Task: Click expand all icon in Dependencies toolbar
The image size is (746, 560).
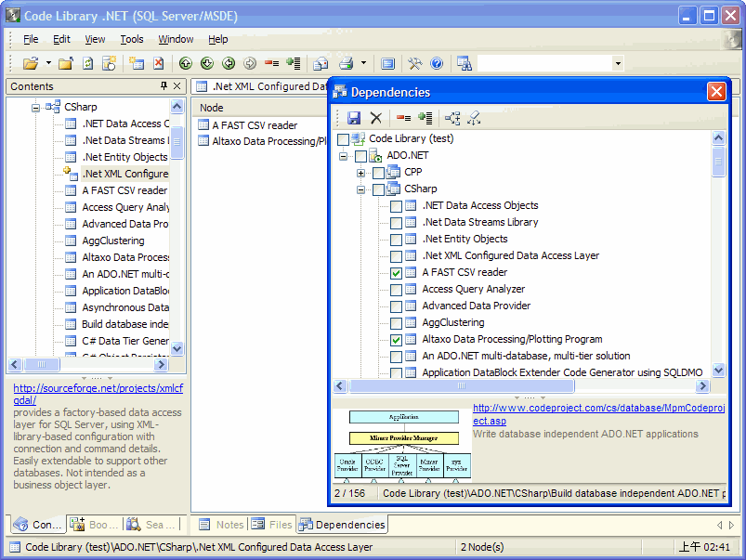Action: (x=425, y=118)
